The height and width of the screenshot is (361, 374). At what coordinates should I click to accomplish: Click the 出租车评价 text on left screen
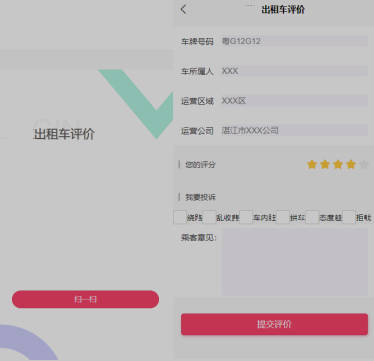tap(64, 134)
